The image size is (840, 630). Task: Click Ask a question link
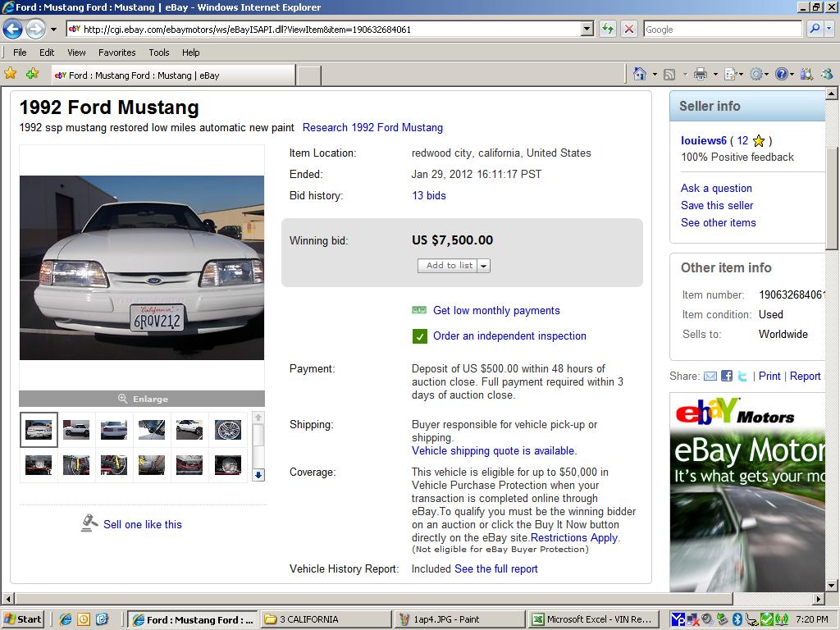point(716,188)
